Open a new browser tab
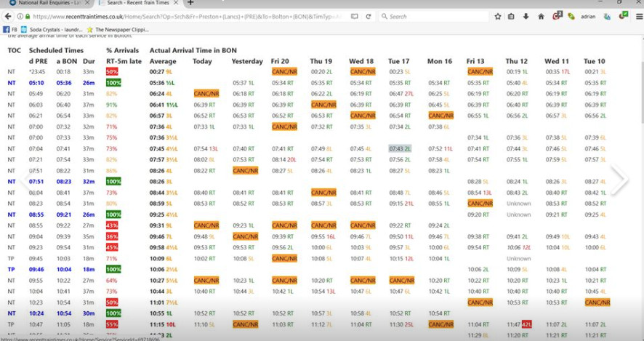Viewport: 644px width, 341px height. click(x=190, y=3)
